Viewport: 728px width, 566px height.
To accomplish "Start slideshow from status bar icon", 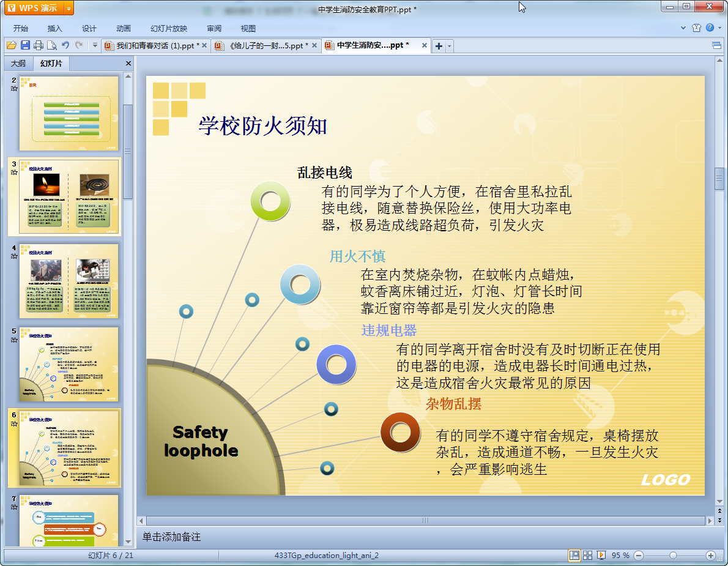I will [601, 556].
